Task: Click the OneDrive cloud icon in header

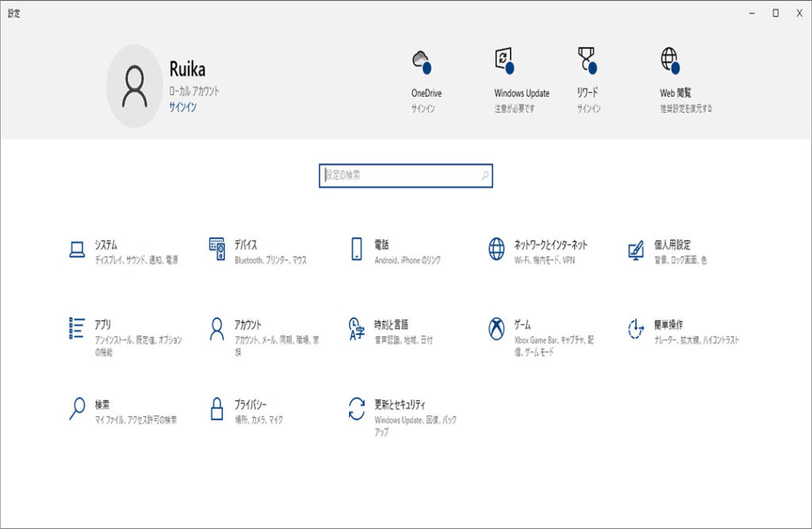Action: coord(421,62)
